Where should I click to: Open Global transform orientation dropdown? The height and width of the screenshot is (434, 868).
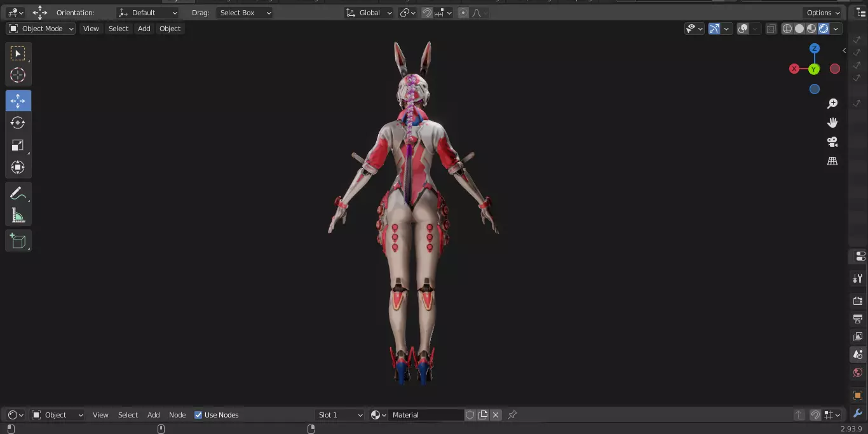tap(369, 13)
